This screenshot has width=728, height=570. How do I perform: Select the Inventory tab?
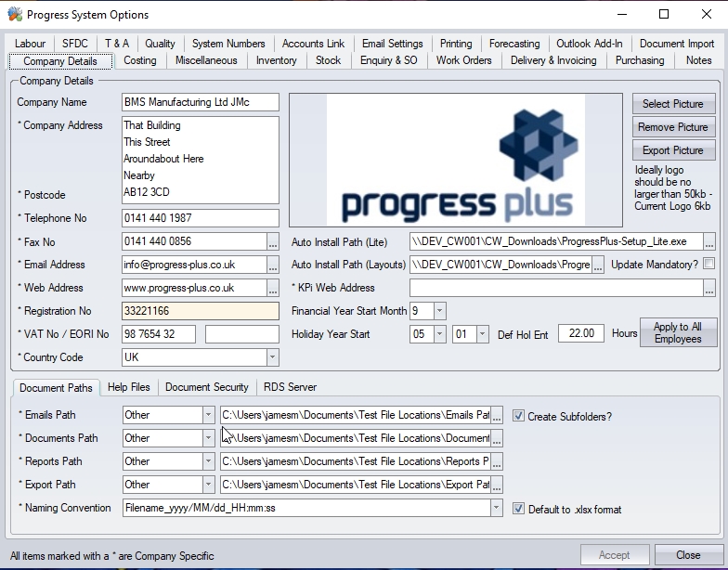pyautogui.click(x=277, y=60)
